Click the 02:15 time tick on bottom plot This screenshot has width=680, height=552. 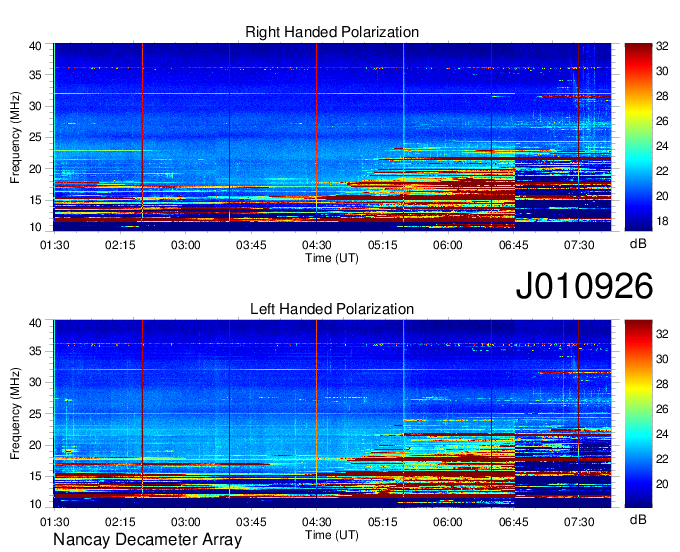pyautogui.click(x=120, y=522)
